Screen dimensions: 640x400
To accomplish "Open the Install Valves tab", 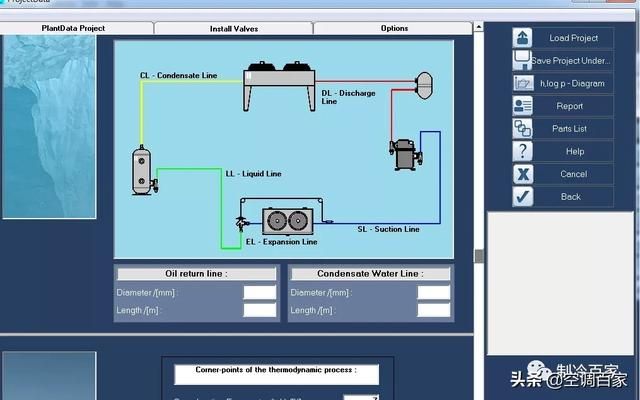I will [x=233, y=29].
